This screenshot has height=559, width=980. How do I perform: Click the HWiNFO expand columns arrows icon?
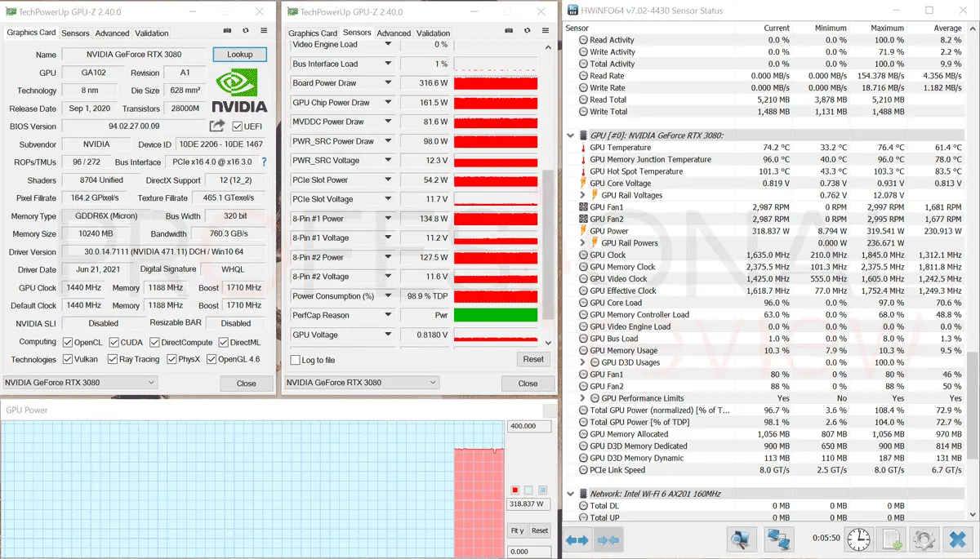[x=577, y=539]
